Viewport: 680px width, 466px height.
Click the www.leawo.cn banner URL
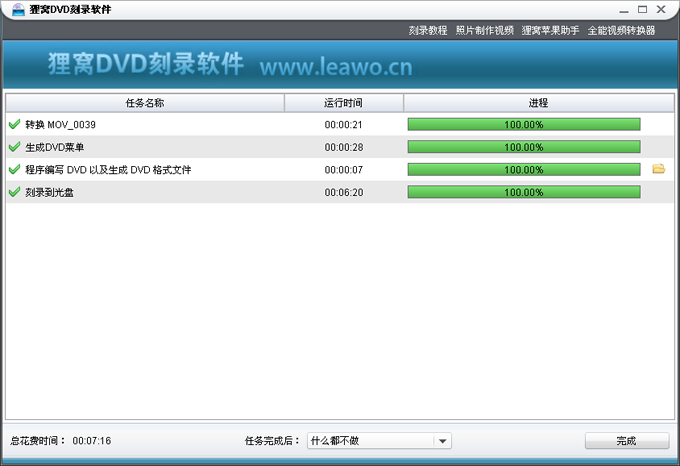point(336,67)
